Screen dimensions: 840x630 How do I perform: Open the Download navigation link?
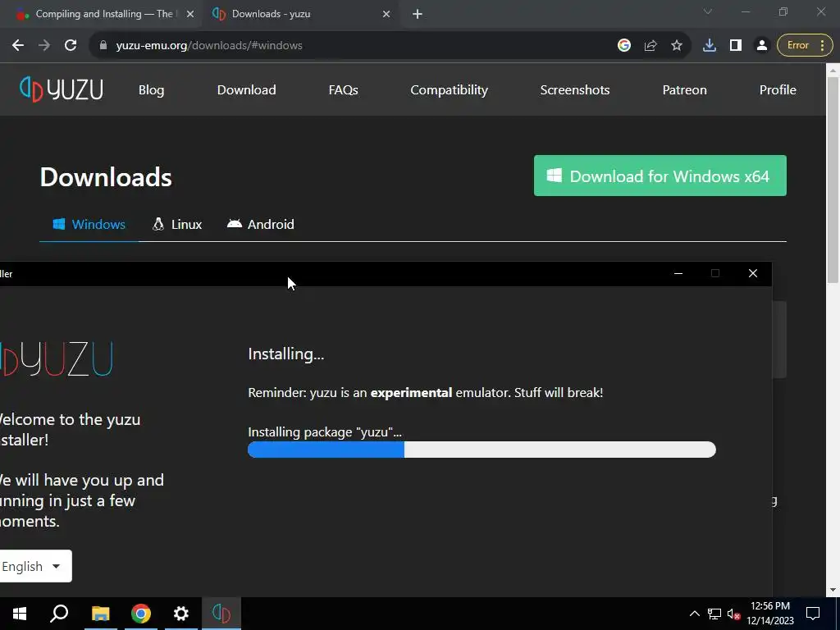pos(246,90)
